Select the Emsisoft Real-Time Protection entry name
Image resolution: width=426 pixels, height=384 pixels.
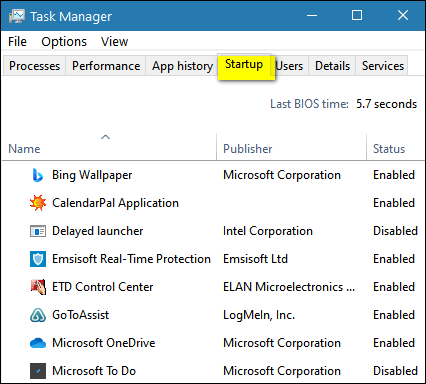click(131, 259)
